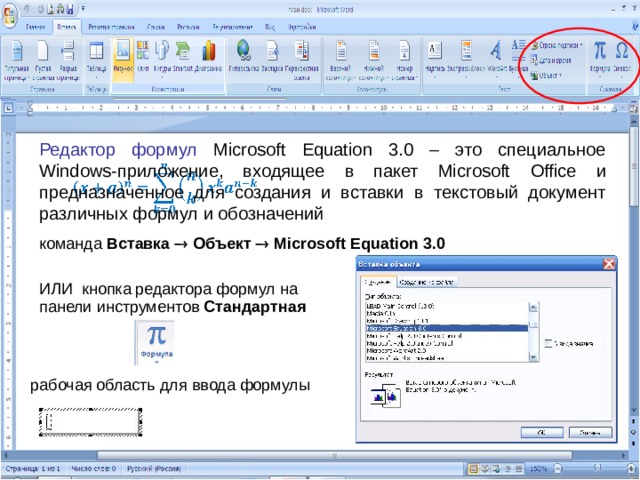
Task: Toggle the 'В виде значка' checkbox
Action: (x=548, y=344)
